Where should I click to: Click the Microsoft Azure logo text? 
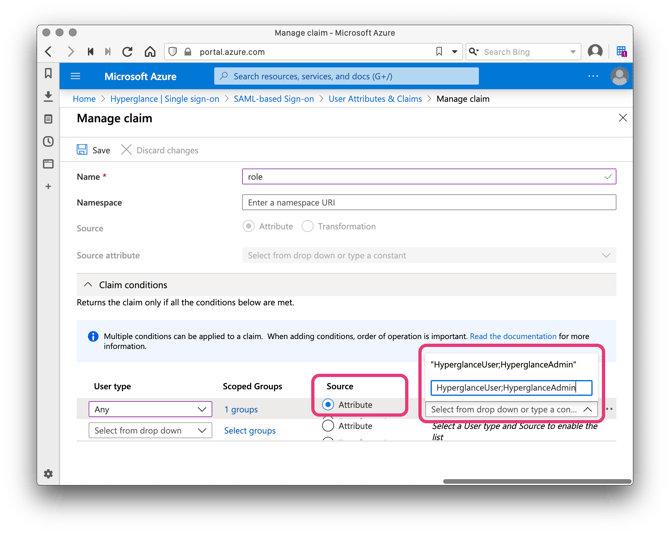click(x=140, y=76)
